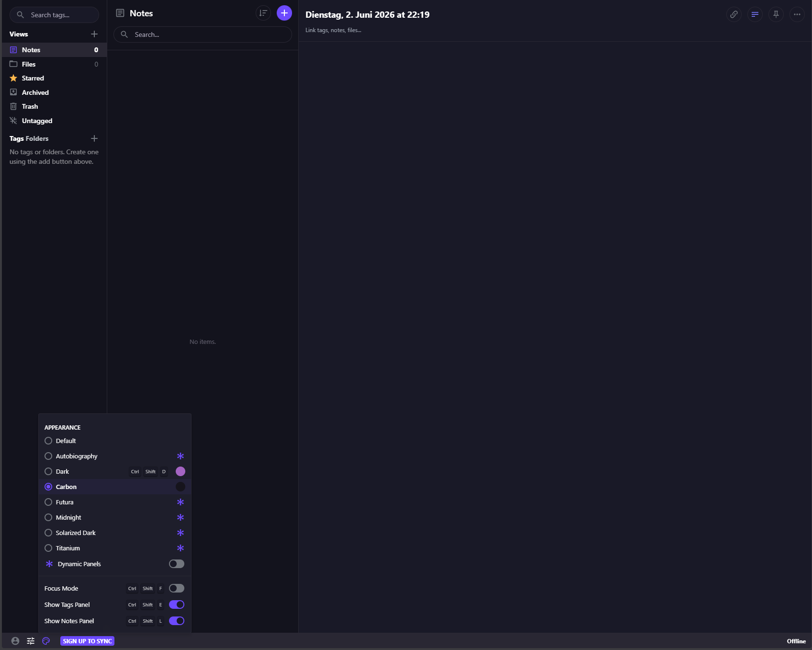Open the note options three-dot menu
The image size is (812, 650).
[x=797, y=14]
